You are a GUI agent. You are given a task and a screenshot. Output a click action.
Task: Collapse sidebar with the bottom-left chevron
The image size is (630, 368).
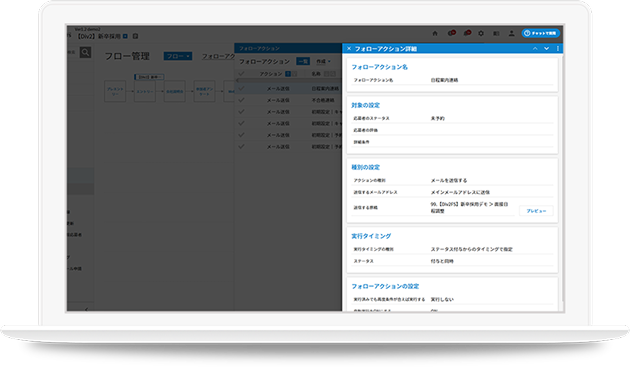point(86,309)
